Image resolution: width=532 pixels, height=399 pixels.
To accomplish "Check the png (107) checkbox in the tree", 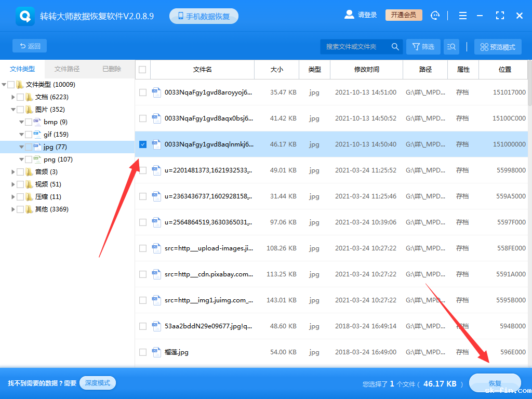I will coord(29,159).
